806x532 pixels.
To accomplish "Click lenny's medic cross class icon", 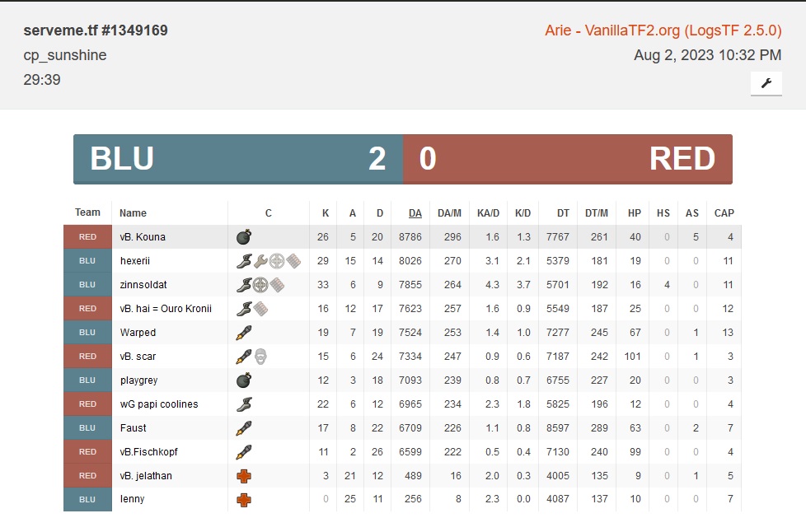I will [244, 499].
